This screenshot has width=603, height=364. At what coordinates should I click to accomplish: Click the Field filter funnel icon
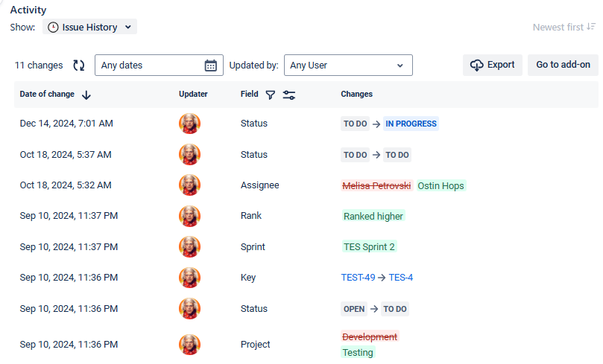(x=271, y=95)
